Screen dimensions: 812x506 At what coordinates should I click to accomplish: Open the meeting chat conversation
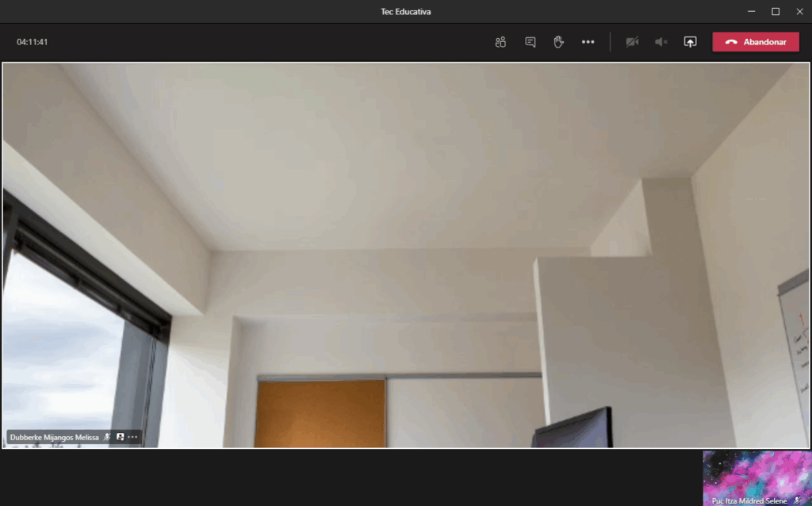[x=530, y=42]
